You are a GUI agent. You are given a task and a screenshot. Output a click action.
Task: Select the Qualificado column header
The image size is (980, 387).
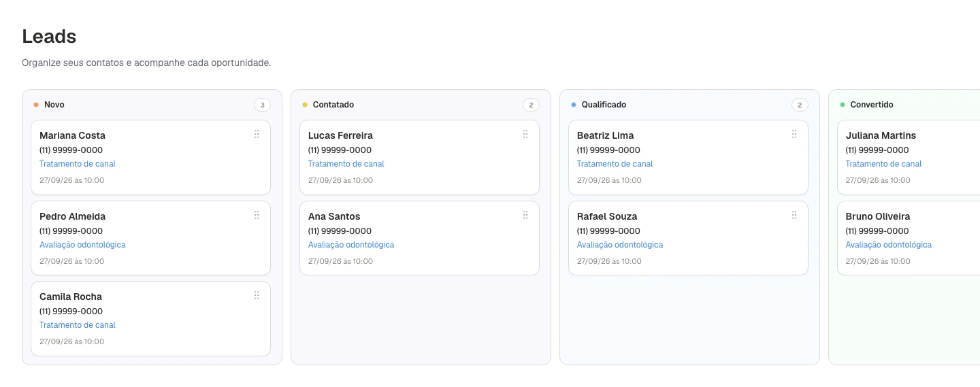click(604, 105)
